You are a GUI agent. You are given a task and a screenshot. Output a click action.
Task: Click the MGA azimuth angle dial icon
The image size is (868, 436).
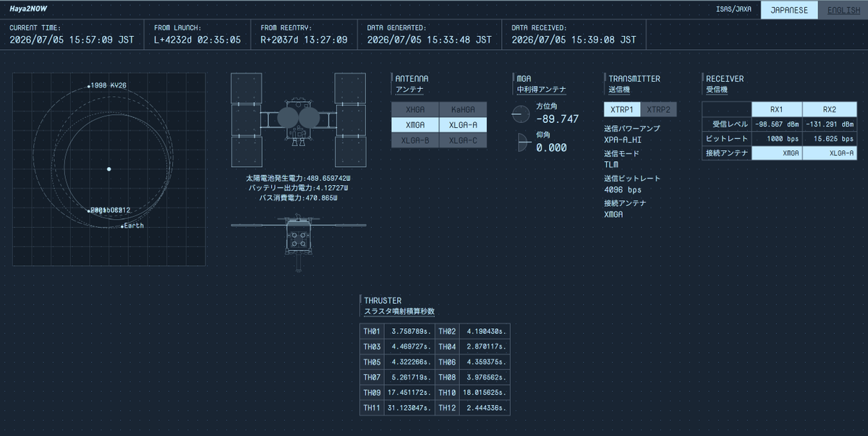tap(521, 114)
